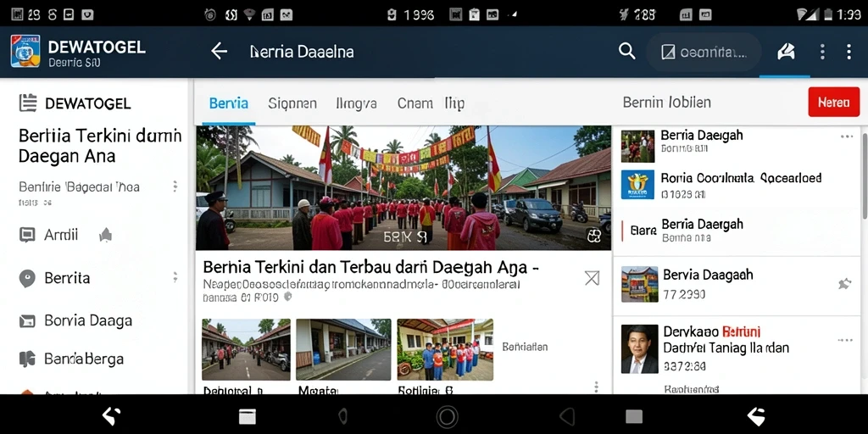
Task: Click the red Nereo button
Action: [x=834, y=103]
